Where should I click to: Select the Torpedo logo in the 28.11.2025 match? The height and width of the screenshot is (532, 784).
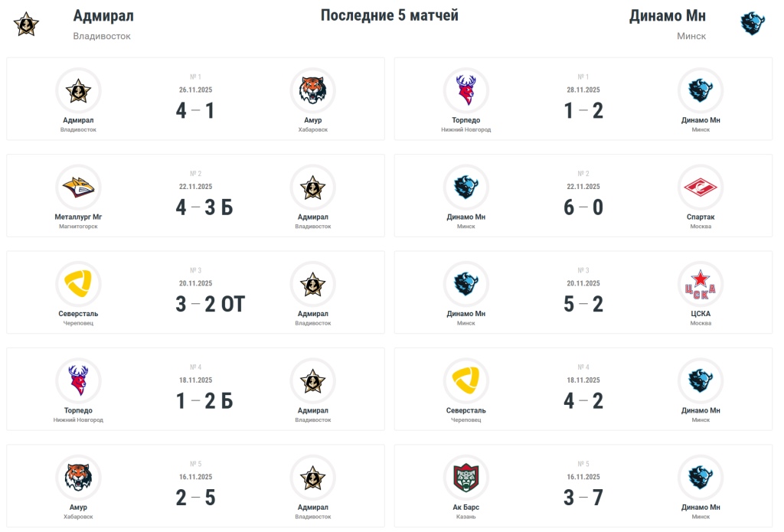click(466, 91)
